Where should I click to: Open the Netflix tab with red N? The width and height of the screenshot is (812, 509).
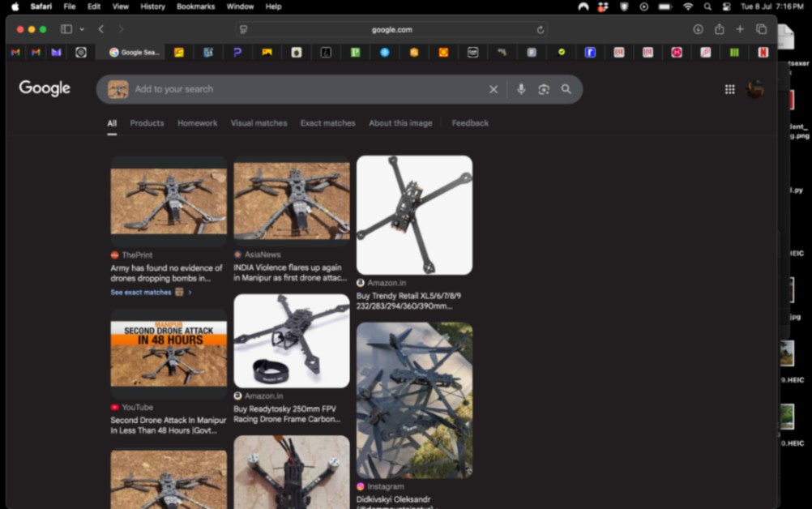(763, 53)
